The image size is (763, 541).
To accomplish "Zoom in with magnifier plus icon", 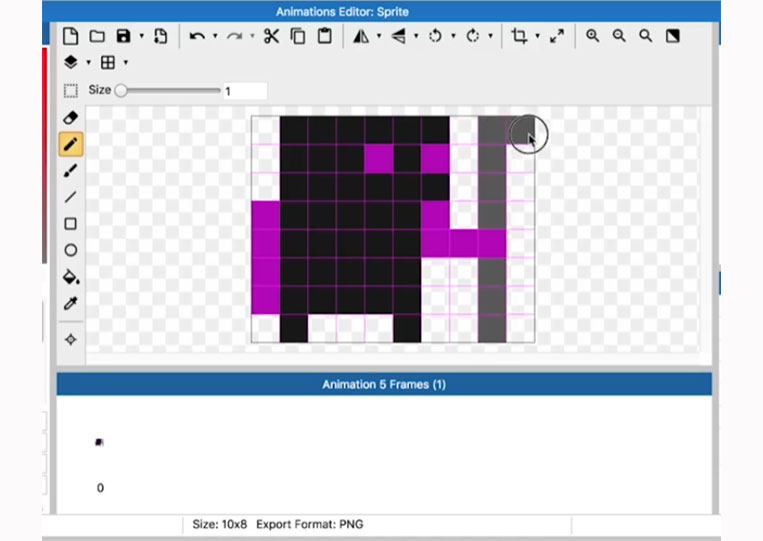I will click(x=593, y=36).
